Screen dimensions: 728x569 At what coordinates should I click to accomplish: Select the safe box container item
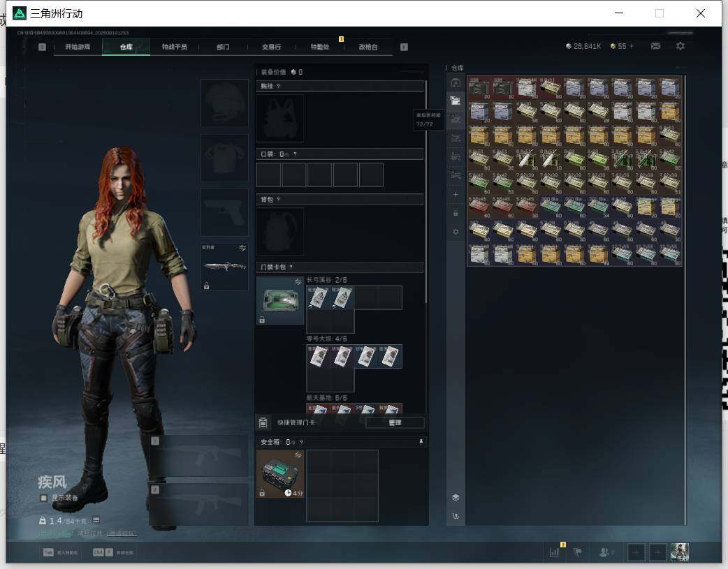coord(280,474)
